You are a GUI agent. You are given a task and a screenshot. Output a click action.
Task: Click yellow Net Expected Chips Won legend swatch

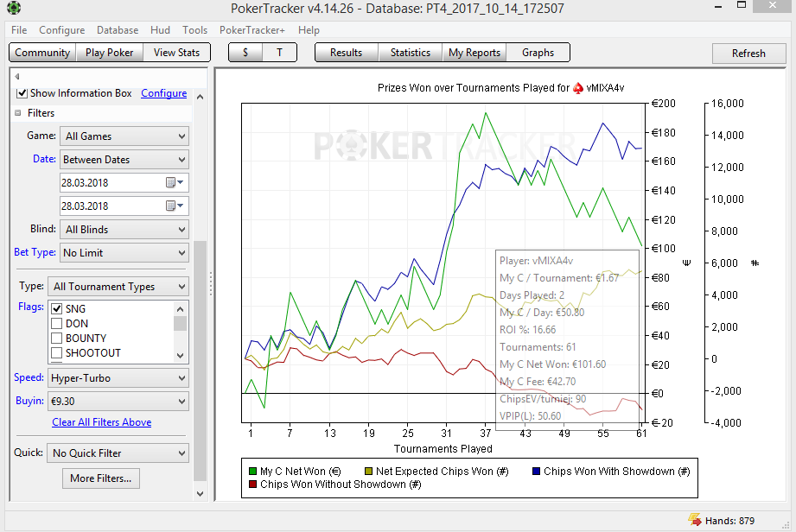[x=368, y=472]
